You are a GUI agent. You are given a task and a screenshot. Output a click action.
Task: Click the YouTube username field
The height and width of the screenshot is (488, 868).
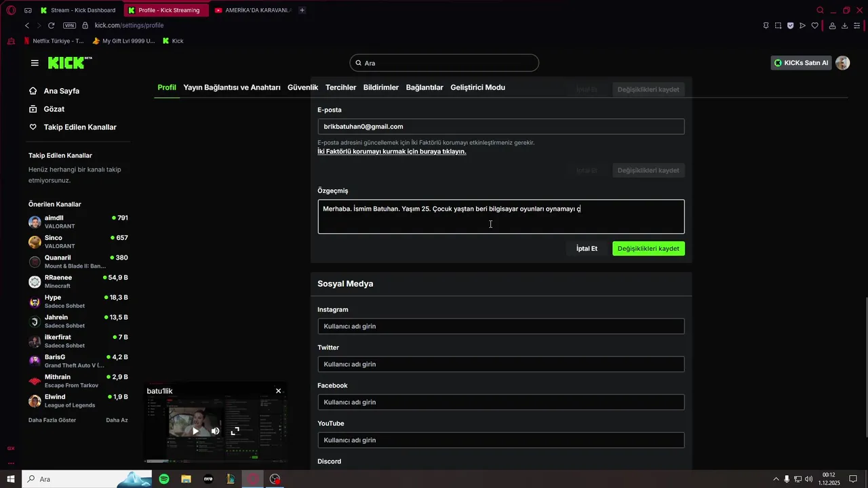coord(501,441)
